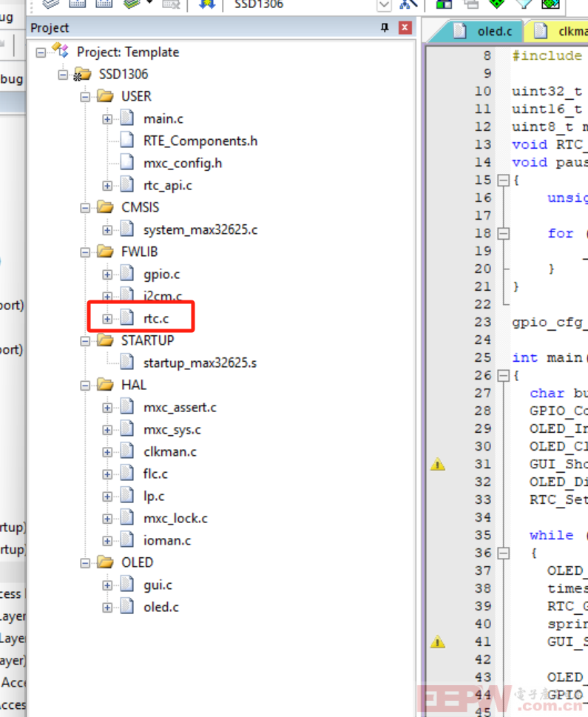
Task: Open the batch build dropdown arrow
Action: pos(149,3)
